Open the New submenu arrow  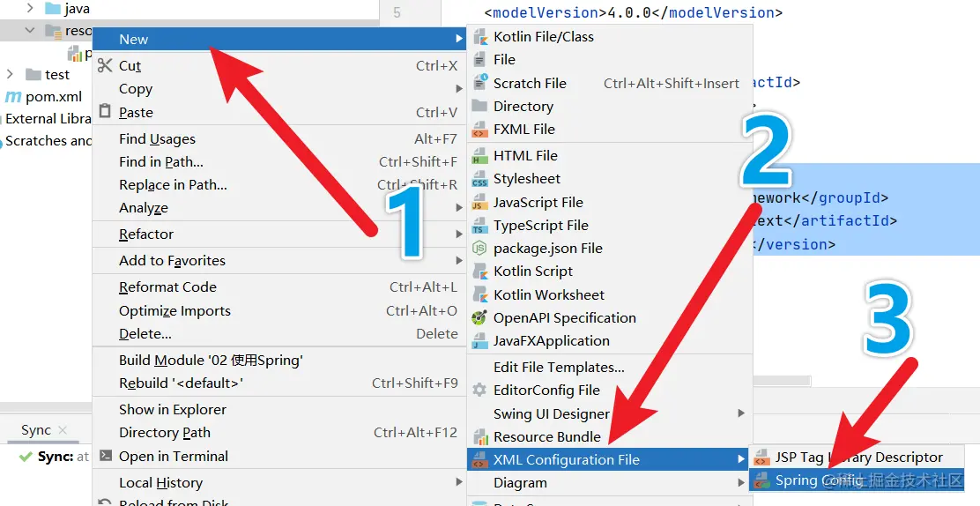pos(459,39)
